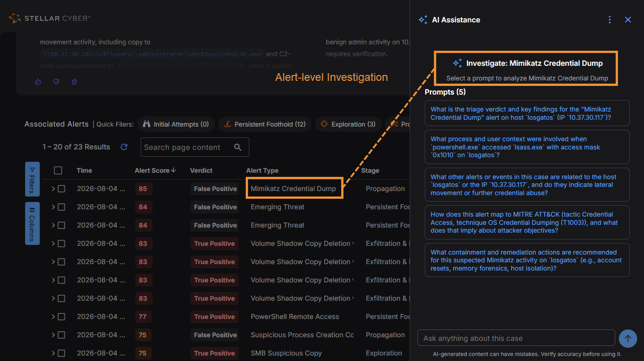Check the score 77 PowerShell Remote Access checkbox
This screenshot has height=361, width=644.
pyautogui.click(x=62, y=317)
